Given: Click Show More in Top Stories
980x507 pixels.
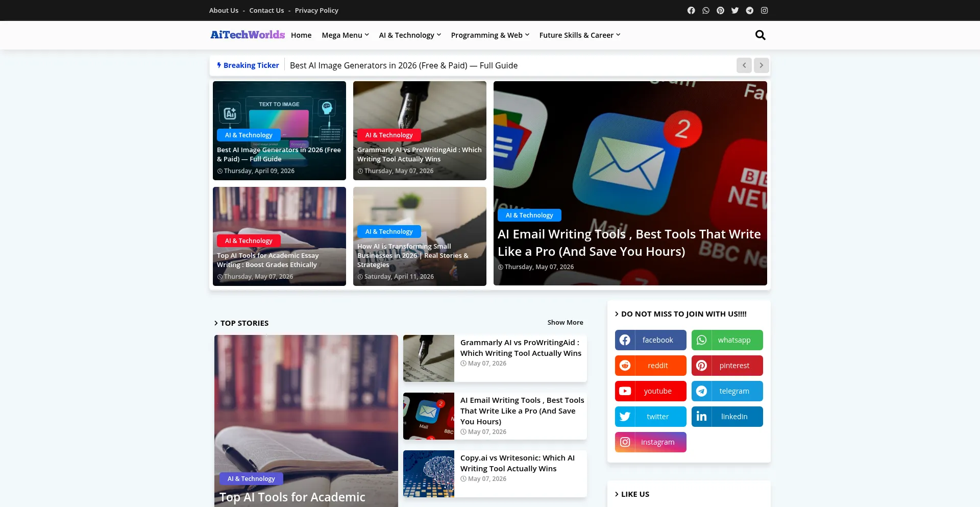Looking at the screenshot, I should tap(565, 323).
